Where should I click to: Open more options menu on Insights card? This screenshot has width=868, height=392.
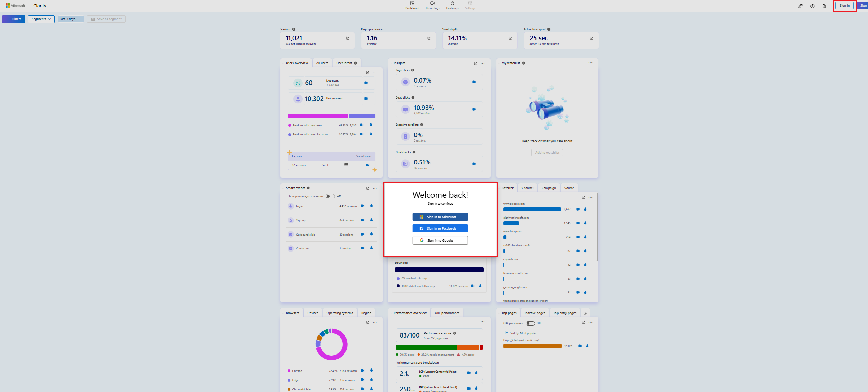(483, 63)
